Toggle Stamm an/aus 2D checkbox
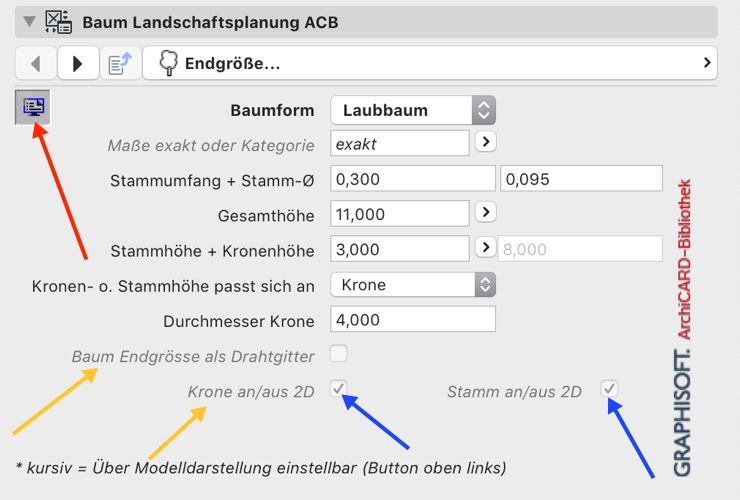740x500 pixels. [x=609, y=389]
